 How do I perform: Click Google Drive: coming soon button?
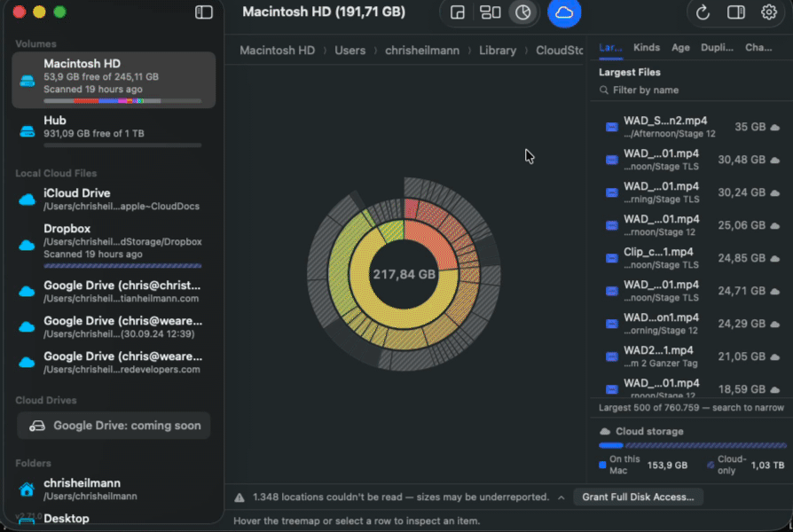click(x=114, y=426)
